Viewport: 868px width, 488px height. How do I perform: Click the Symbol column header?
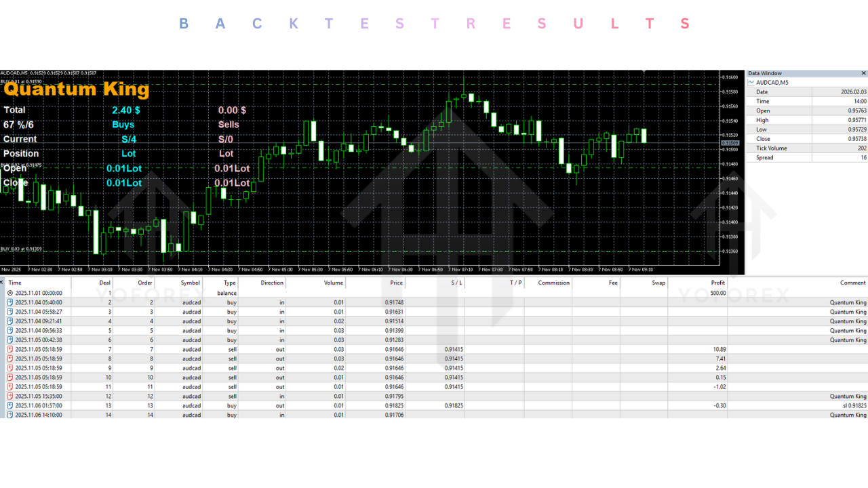pyautogui.click(x=190, y=283)
